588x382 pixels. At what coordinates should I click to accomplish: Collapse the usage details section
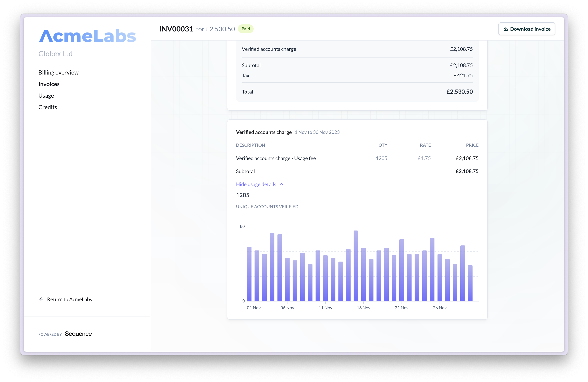pyautogui.click(x=256, y=184)
